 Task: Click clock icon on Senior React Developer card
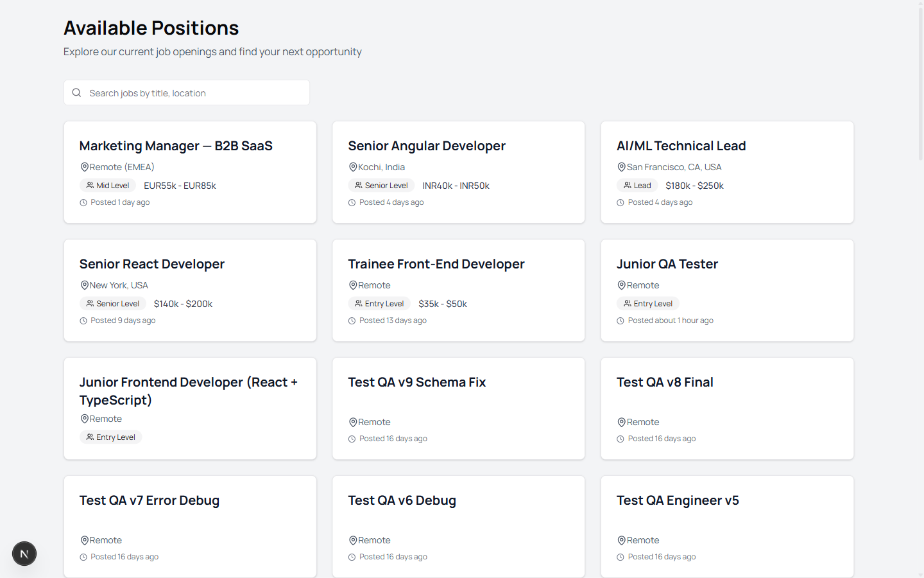coord(83,320)
